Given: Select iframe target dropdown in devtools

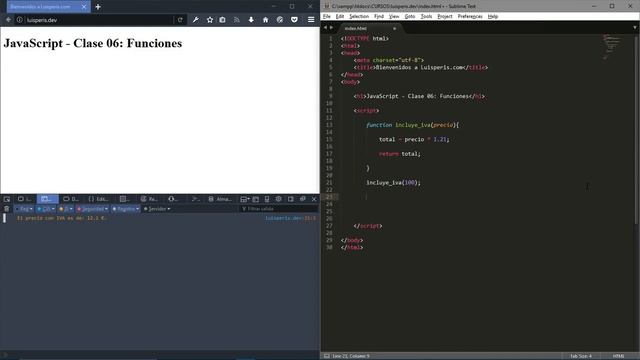Looking at the screenshot, I should tap(244, 199).
